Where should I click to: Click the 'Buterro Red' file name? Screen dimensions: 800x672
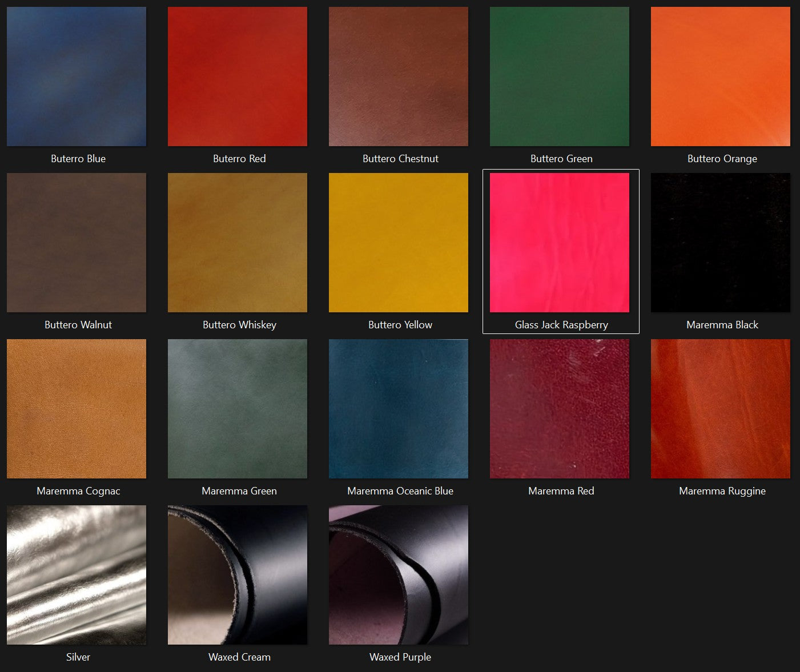tap(239, 159)
